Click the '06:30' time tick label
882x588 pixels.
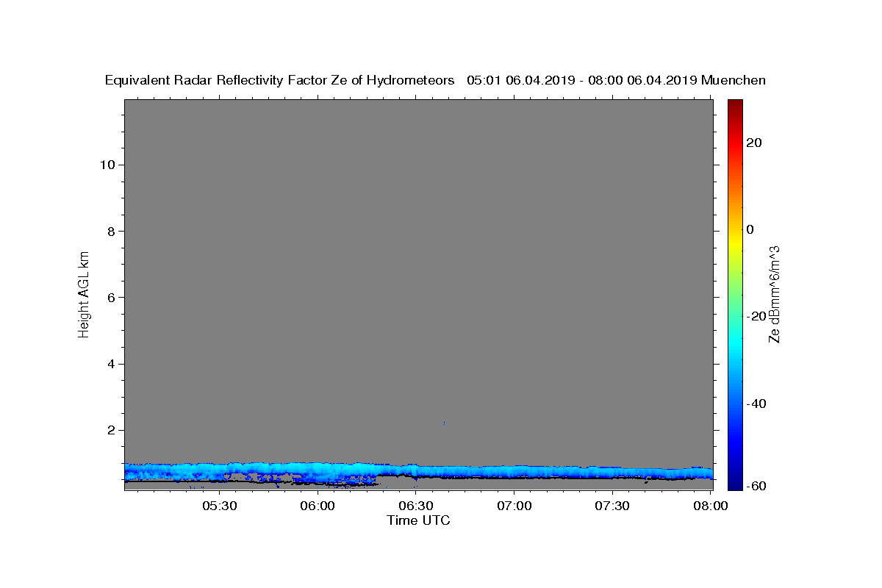coord(416,506)
